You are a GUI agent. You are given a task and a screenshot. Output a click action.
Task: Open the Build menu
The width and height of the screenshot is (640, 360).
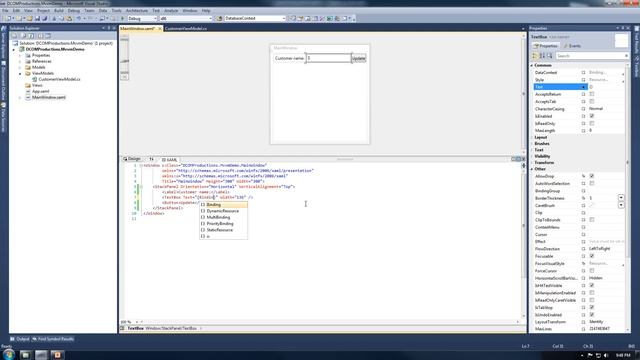59,10
